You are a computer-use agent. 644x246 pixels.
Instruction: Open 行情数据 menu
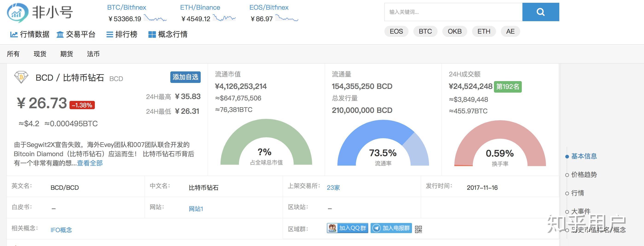[30, 34]
